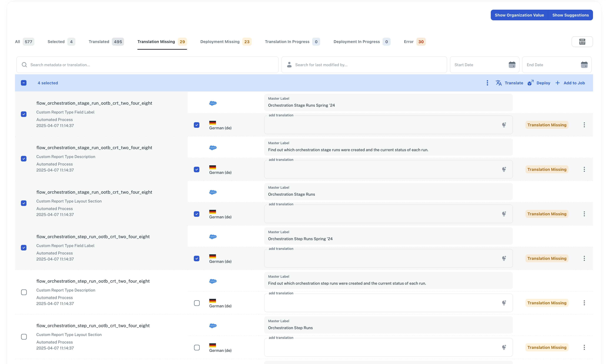The width and height of the screenshot is (606, 364).
Task: Uncheck German checkbox for Orchestration Stage Runs Spring '24
Action: coord(196,125)
